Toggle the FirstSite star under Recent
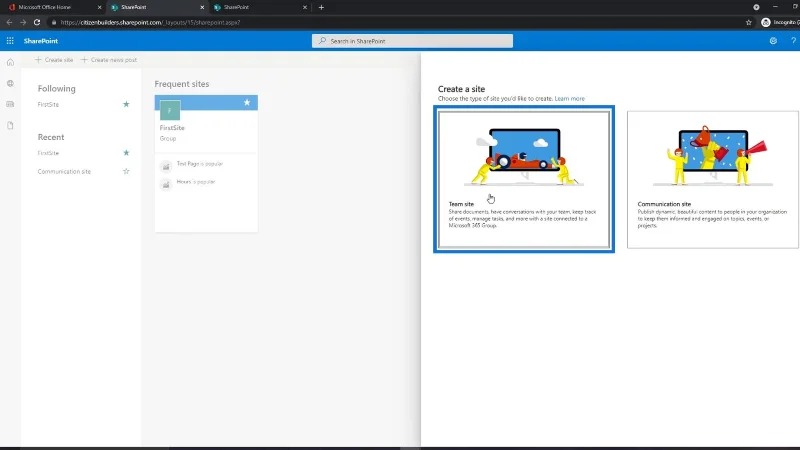The width and height of the screenshot is (800, 450). coord(126,153)
